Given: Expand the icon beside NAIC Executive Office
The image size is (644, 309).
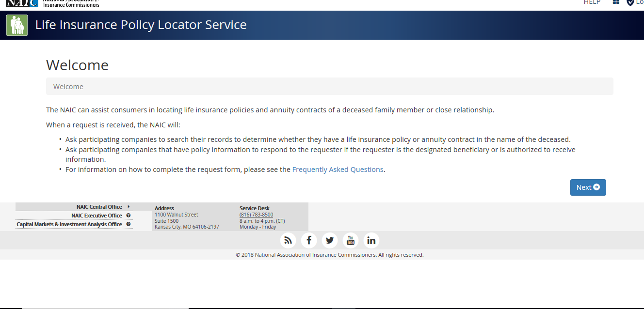Looking at the screenshot, I should [x=129, y=216].
